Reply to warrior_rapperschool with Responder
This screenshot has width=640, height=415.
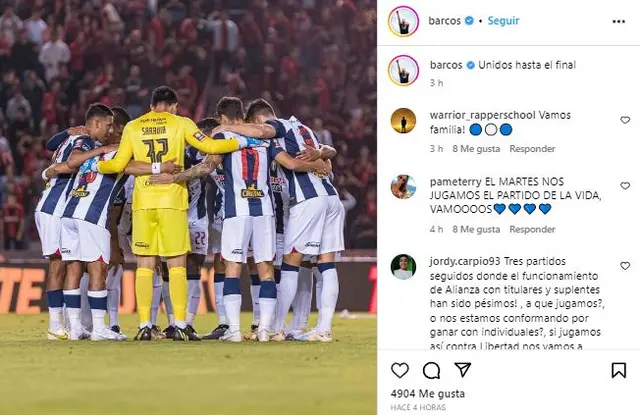pos(532,149)
